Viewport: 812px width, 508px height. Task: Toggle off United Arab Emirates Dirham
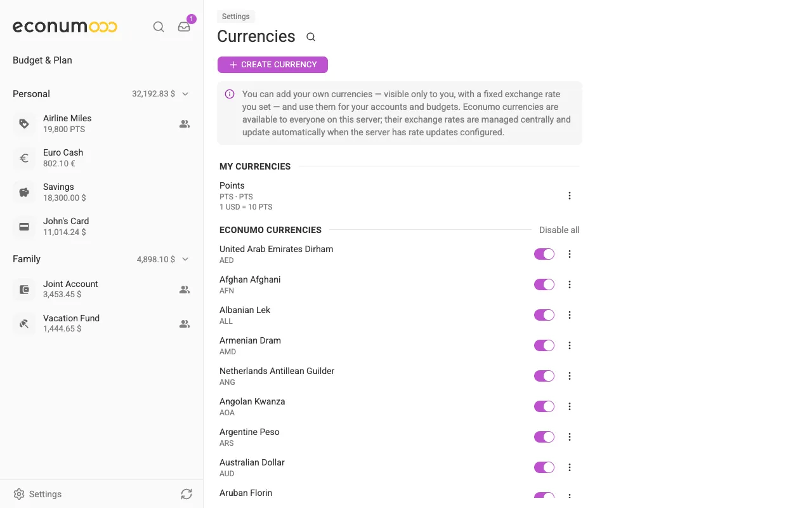click(544, 254)
